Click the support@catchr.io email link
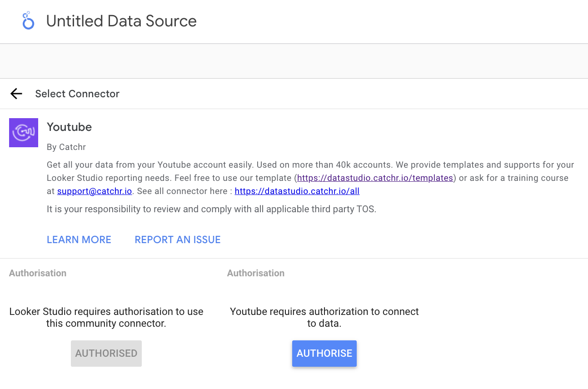The width and height of the screenshot is (588, 389). [94, 191]
